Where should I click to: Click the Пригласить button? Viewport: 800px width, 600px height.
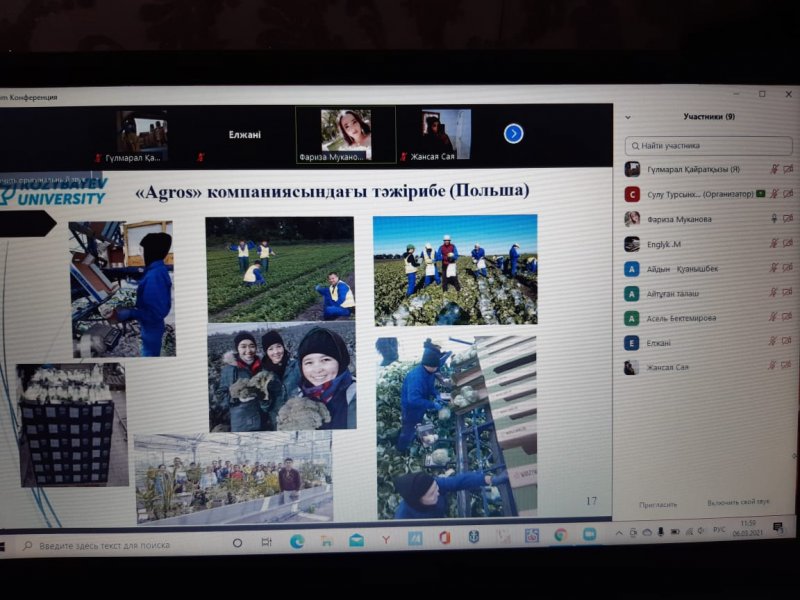click(658, 504)
